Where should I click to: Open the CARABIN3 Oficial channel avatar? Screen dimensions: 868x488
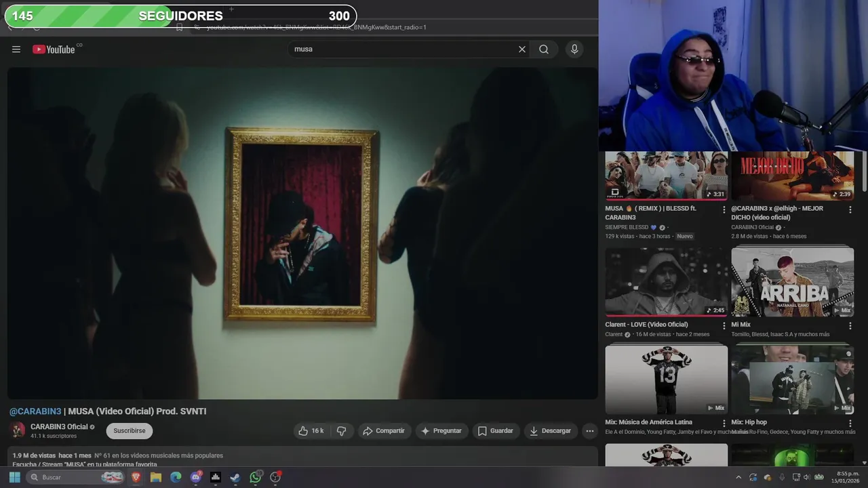coord(18,430)
